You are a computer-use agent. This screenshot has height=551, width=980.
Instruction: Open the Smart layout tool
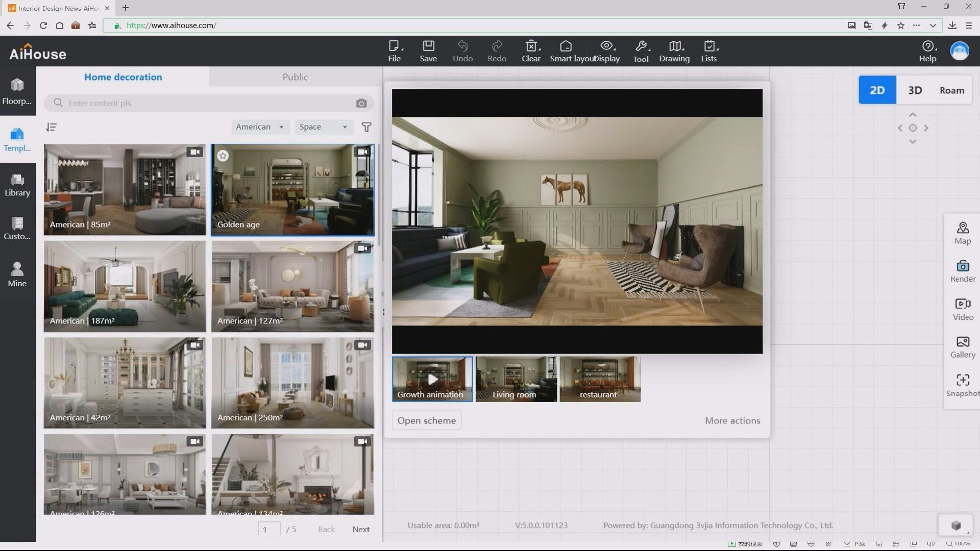coord(566,51)
